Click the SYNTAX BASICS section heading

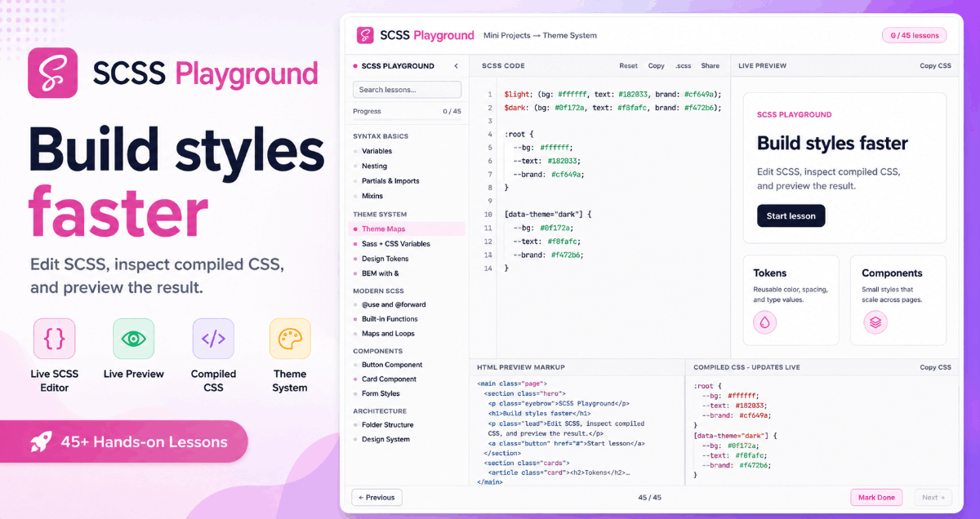point(381,136)
